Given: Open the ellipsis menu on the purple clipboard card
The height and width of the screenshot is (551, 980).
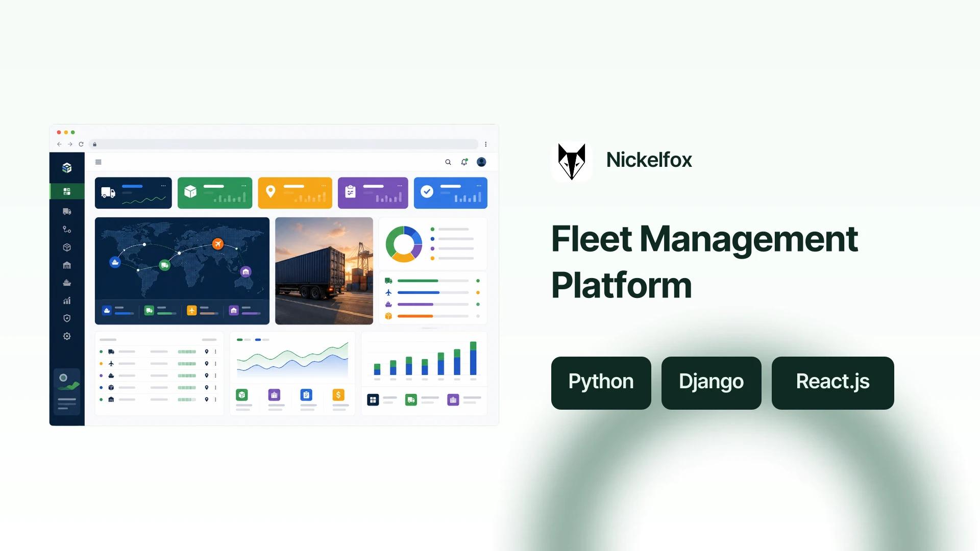Looking at the screenshot, I should coord(400,186).
